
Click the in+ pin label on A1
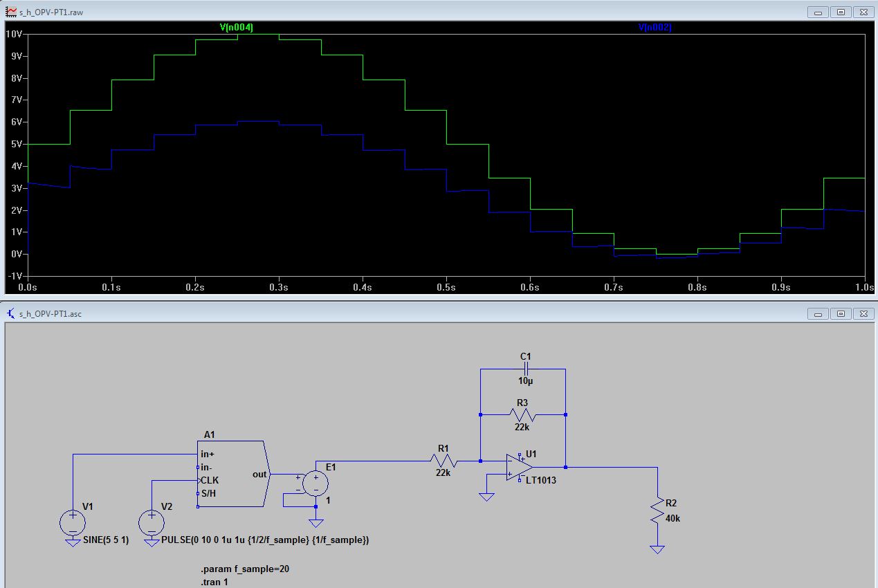point(208,454)
